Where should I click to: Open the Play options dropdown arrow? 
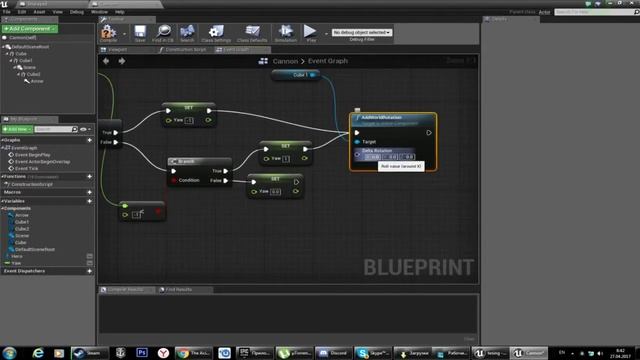point(326,34)
